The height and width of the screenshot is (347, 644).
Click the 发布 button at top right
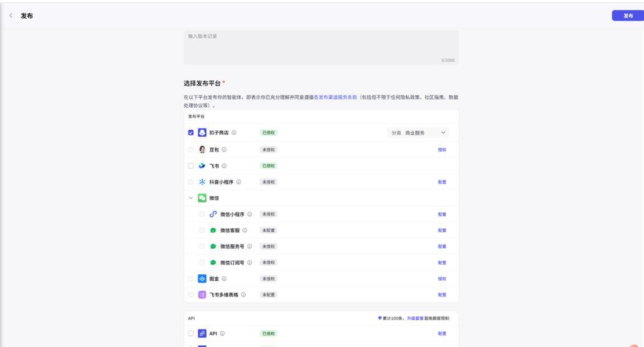click(x=628, y=16)
